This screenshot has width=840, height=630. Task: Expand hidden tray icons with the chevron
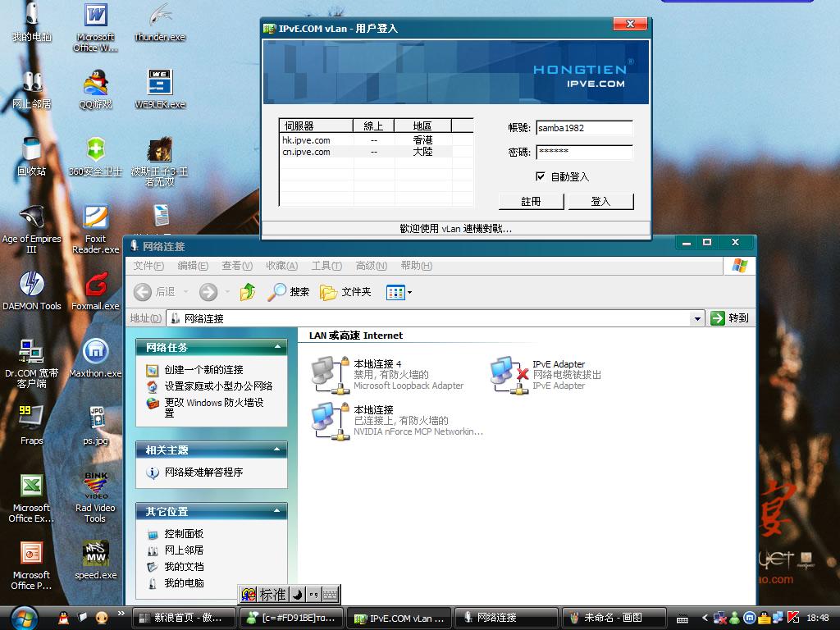705,618
